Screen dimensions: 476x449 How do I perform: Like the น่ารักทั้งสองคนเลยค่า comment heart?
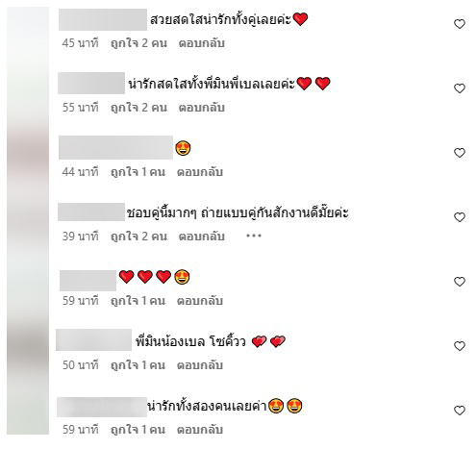(460, 411)
